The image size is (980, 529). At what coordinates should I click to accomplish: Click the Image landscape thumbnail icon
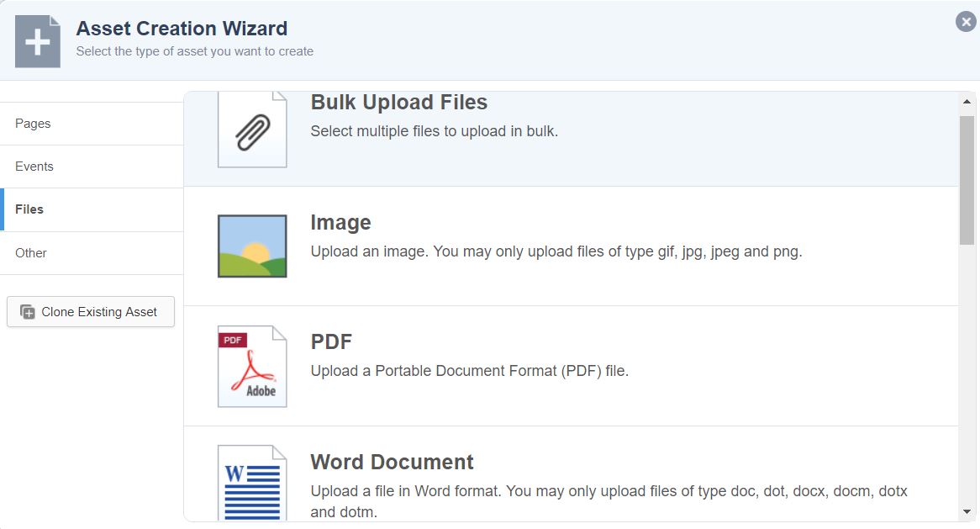[x=252, y=246]
